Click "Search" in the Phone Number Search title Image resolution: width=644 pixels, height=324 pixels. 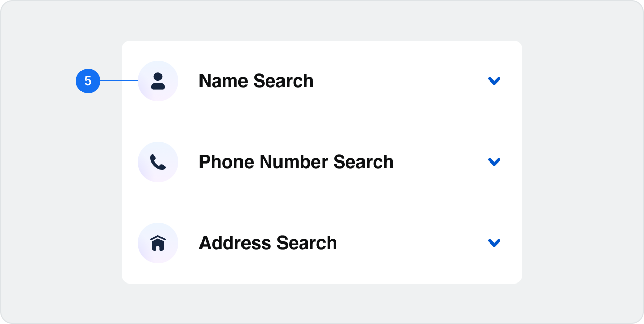tap(364, 162)
